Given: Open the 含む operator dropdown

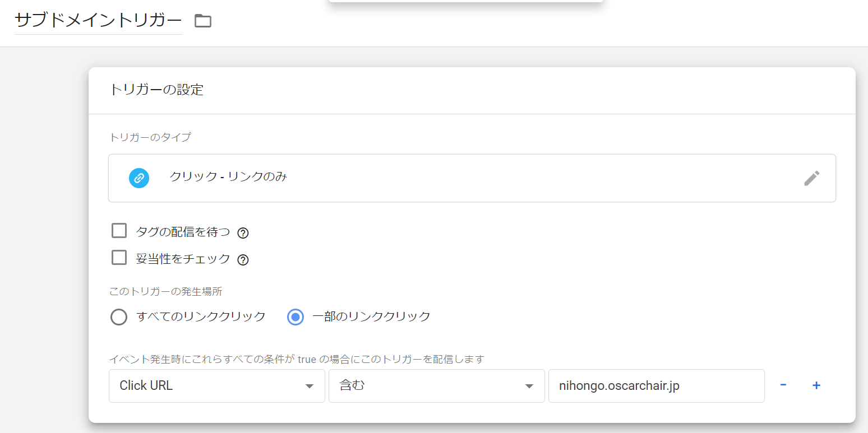Looking at the screenshot, I should (436, 386).
